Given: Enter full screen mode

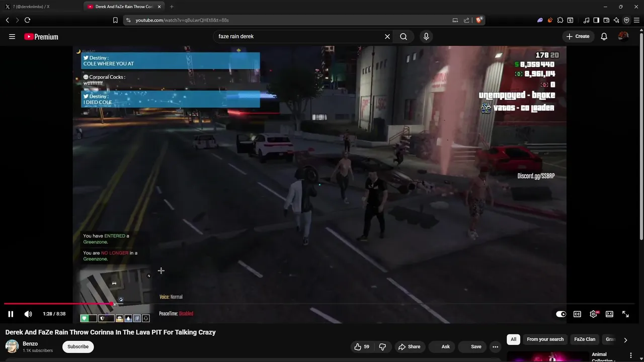Looking at the screenshot, I should [x=625, y=314].
